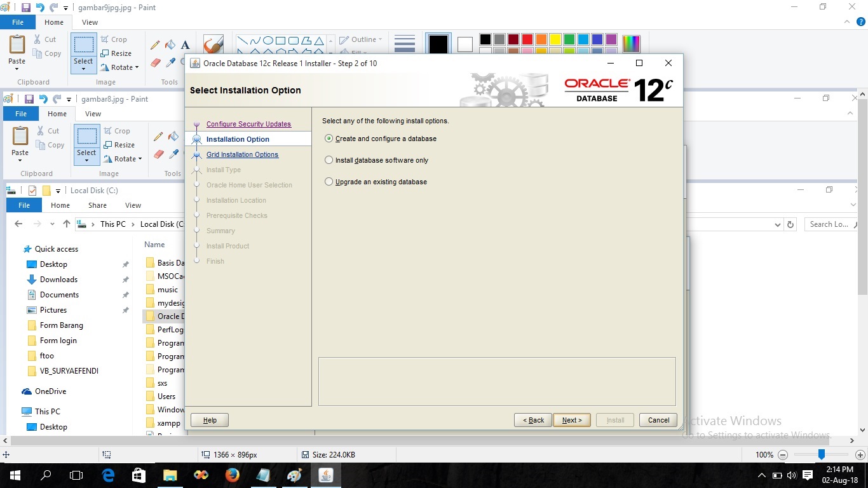
Task: Select the Eraser tool
Action: point(154,63)
